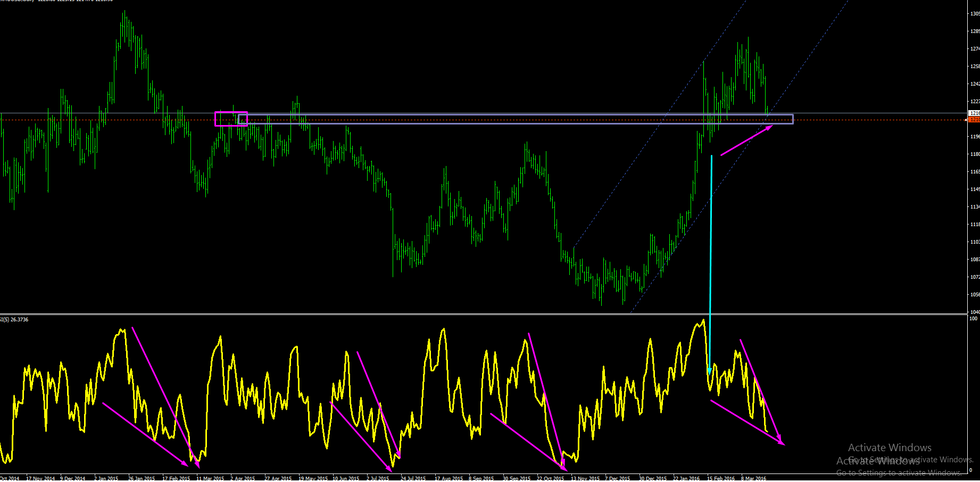The width and height of the screenshot is (980, 482).
Task: Click the 2 Jul 2015 date label
Action: (378, 478)
